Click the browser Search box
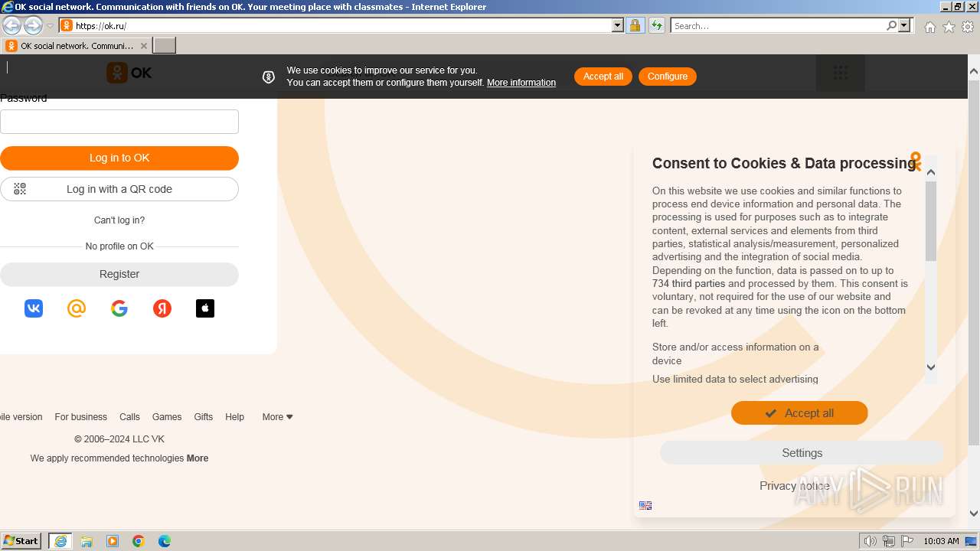Image resolution: width=980 pixels, height=551 pixels. pos(778,25)
